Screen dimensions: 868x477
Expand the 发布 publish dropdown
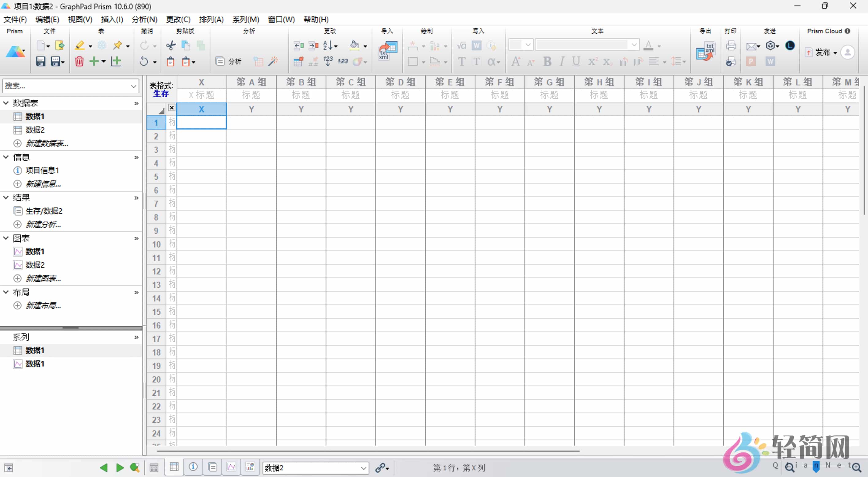click(835, 53)
